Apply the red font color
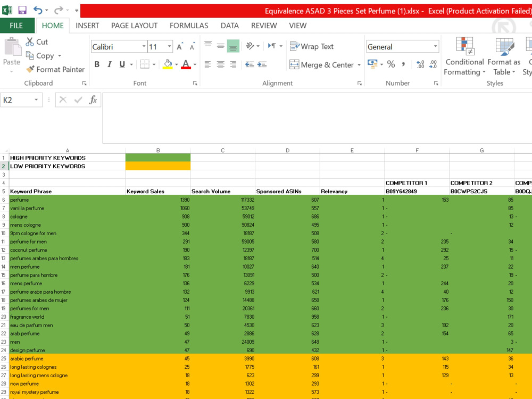This screenshot has height=399, width=532. tap(186, 64)
